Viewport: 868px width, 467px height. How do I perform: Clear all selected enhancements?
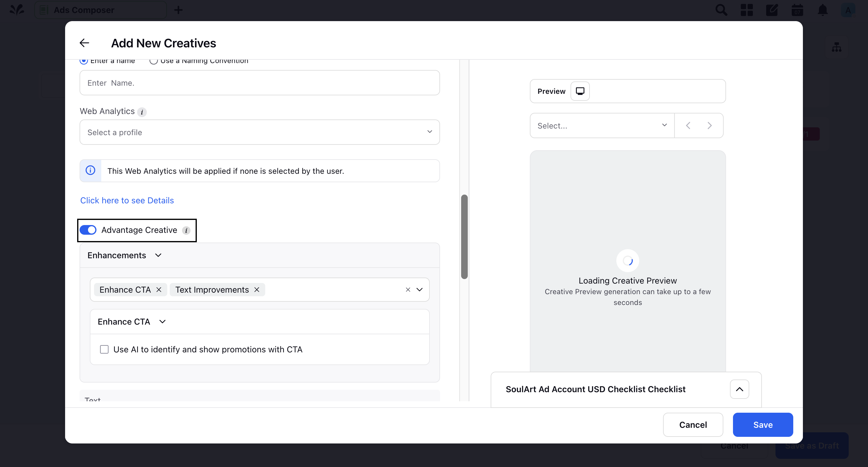(x=408, y=290)
